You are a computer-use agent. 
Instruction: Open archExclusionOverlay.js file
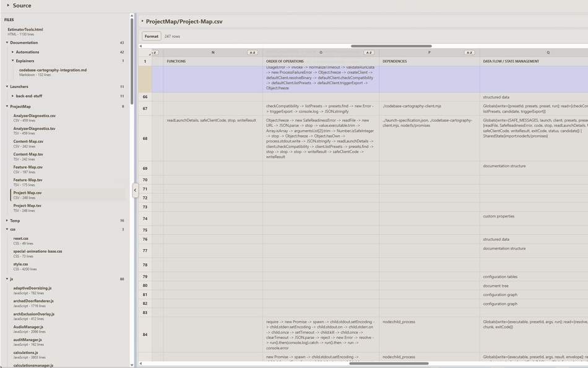coord(34,316)
